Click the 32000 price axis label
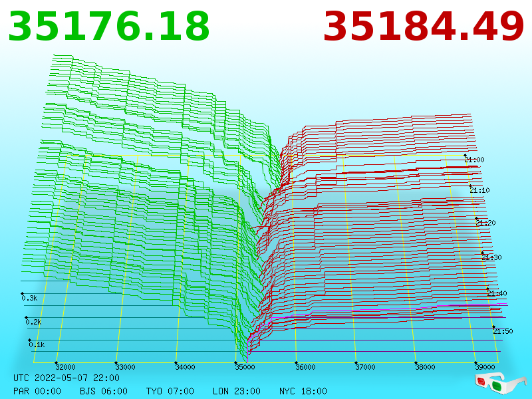Viewport: 532px width, 399px height. pyautogui.click(x=65, y=367)
